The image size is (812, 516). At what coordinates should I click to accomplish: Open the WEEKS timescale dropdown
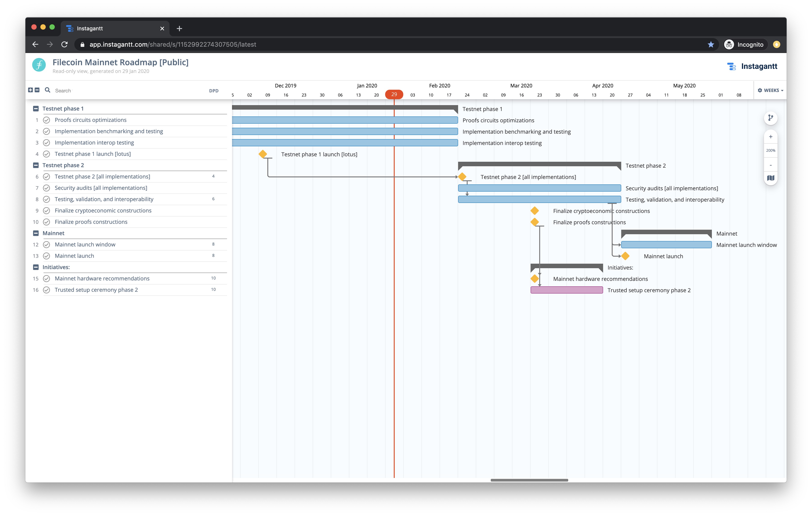(773, 90)
